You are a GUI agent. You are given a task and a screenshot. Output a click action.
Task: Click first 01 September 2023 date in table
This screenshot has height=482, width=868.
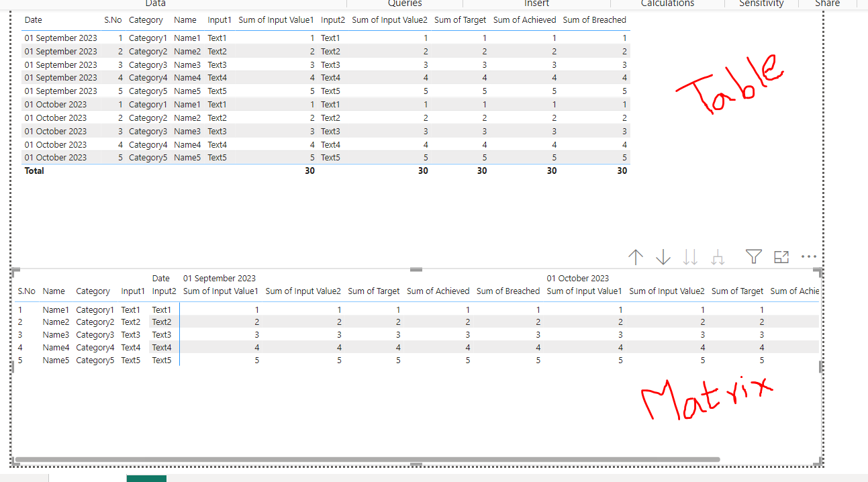(61, 38)
